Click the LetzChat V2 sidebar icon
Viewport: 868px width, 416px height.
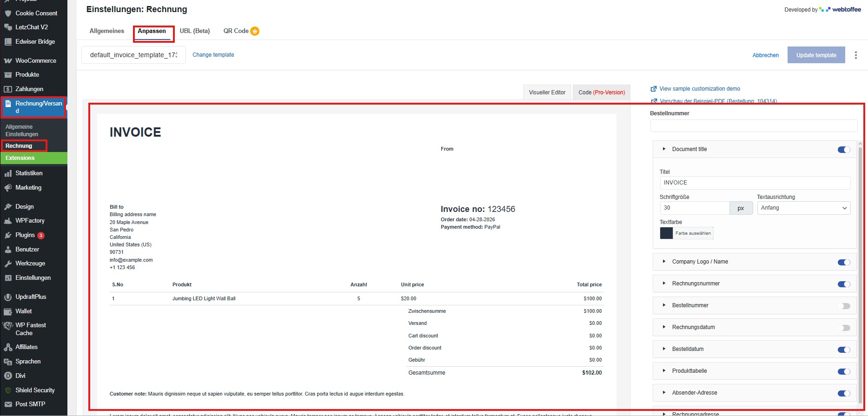(x=8, y=27)
